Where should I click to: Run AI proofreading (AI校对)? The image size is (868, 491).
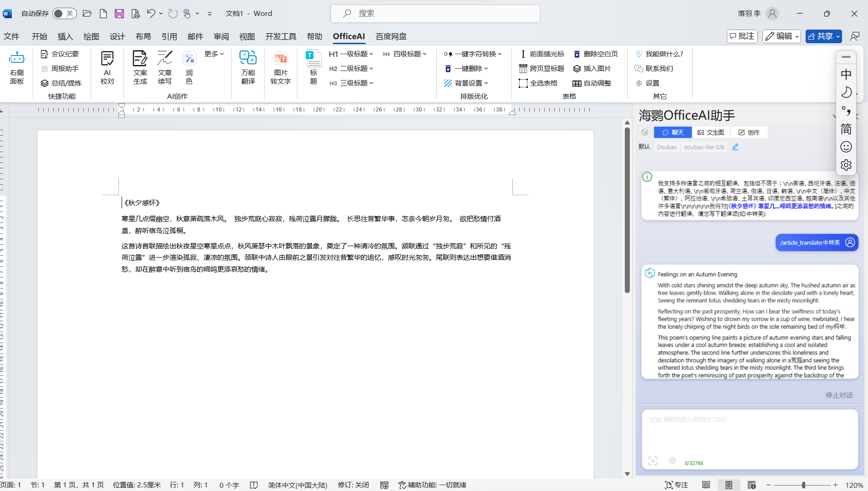click(x=107, y=68)
